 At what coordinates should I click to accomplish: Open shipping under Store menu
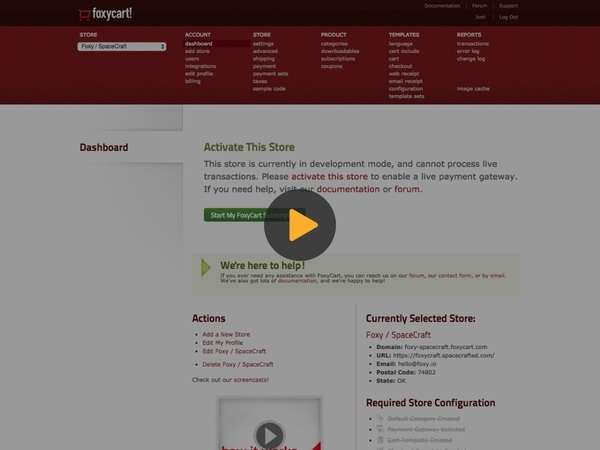click(x=264, y=59)
